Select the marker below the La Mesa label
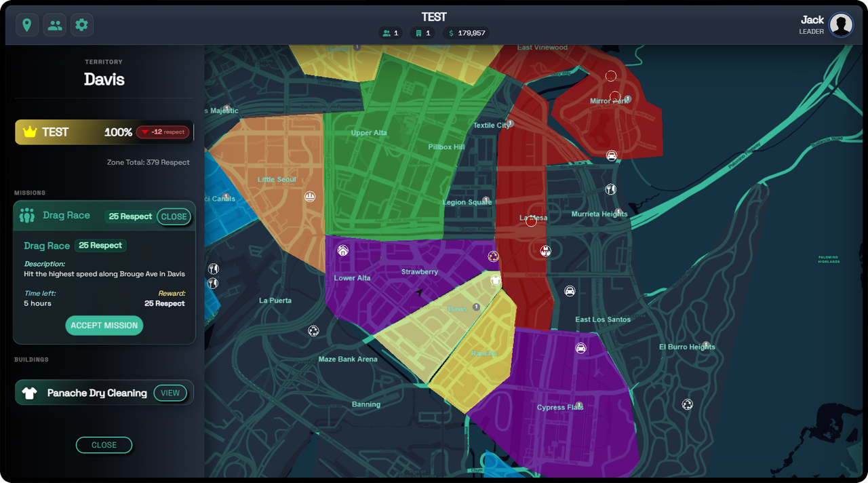This screenshot has height=483, width=868. tap(546, 251)
